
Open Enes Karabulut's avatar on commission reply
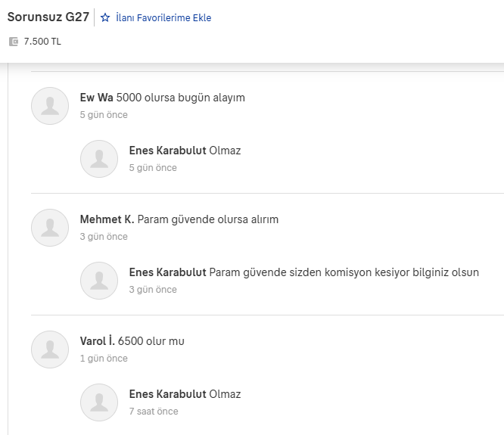(x=99, y=281)
